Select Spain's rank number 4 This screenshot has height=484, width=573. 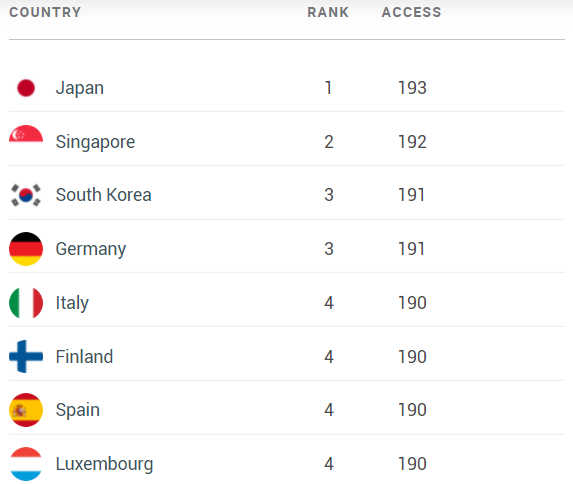click(x=329, y=410)
